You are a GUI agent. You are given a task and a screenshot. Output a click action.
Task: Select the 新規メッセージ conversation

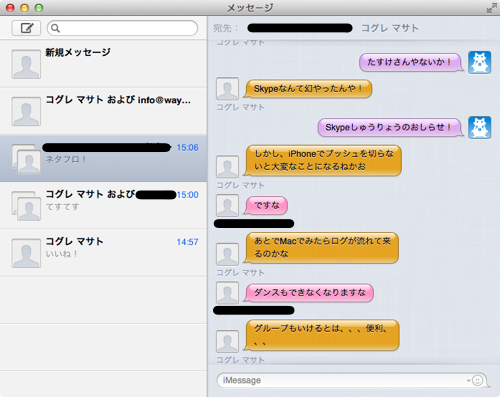pyautogui.click(x=103, y=64)
